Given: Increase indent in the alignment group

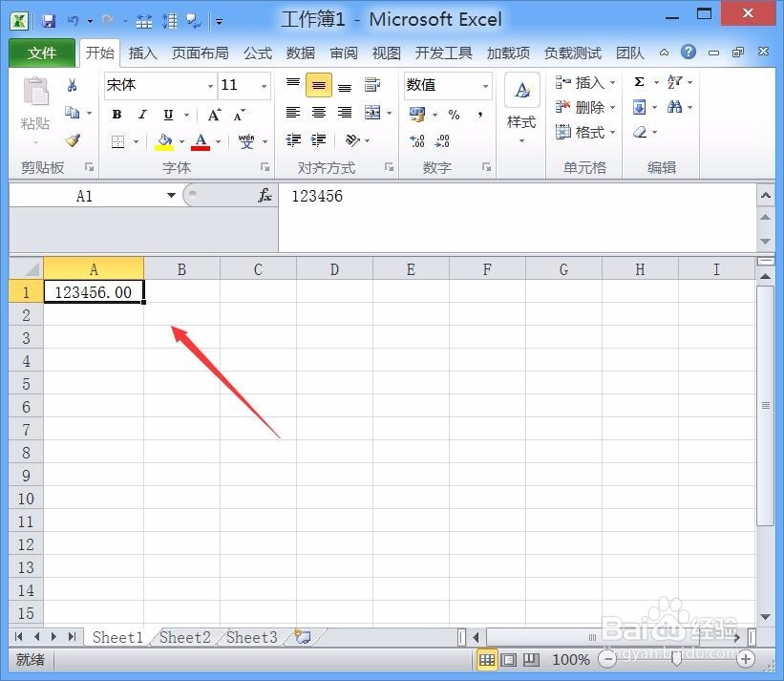Looking at the screenshot, I should pyautogui.click(x=319, y=140).
